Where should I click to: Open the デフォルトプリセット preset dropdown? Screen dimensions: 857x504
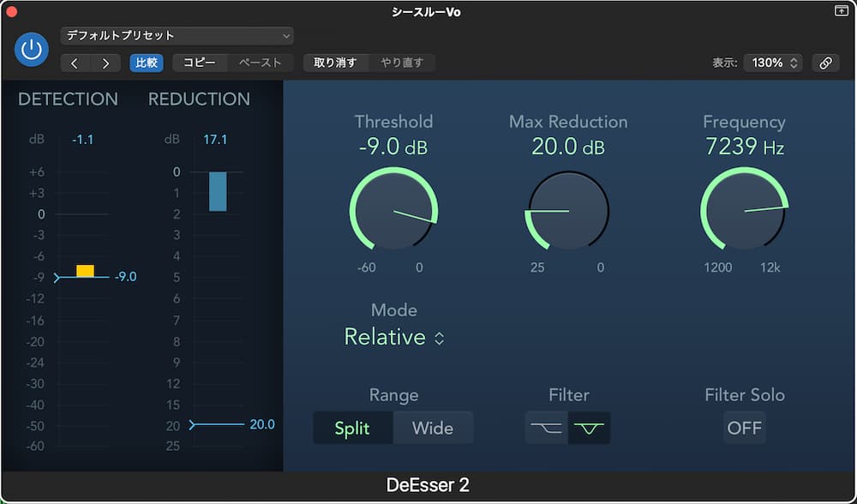(x=177, y=36)
